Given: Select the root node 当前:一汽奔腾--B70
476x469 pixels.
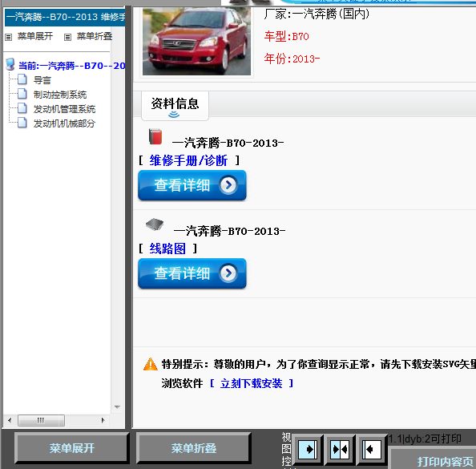Looking at the screenshot, I should tap(71, 66).
